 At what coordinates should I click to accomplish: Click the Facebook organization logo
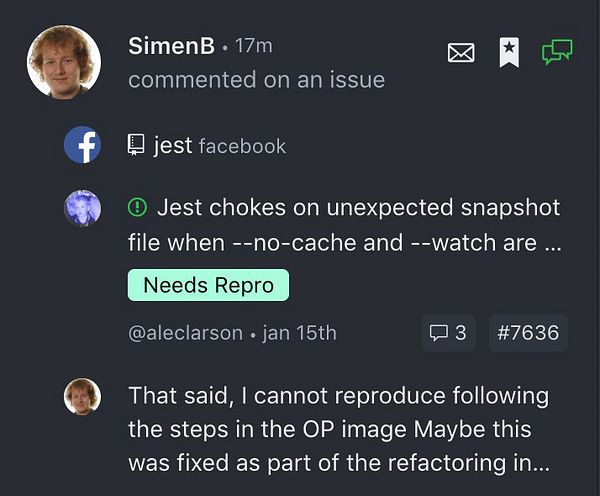(82, 146)
